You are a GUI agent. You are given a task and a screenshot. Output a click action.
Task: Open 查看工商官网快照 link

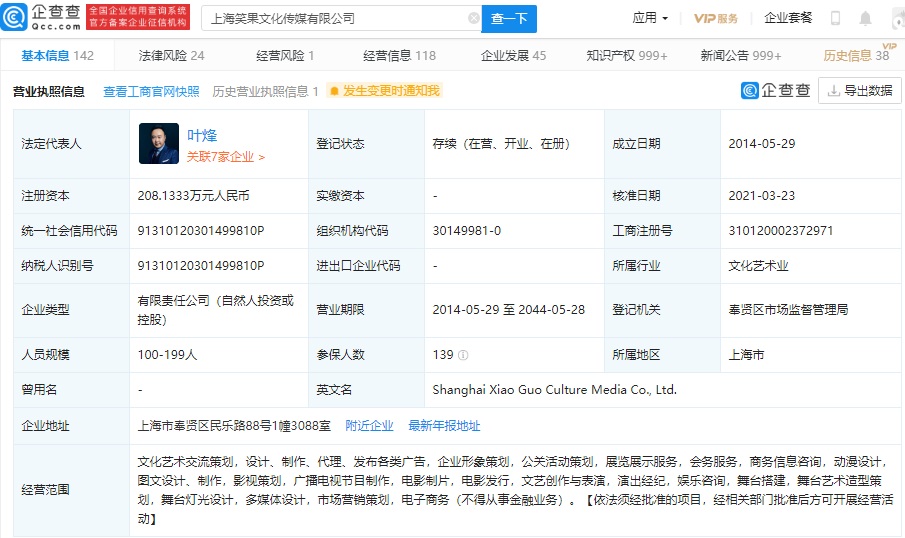(x=151, y=91)
